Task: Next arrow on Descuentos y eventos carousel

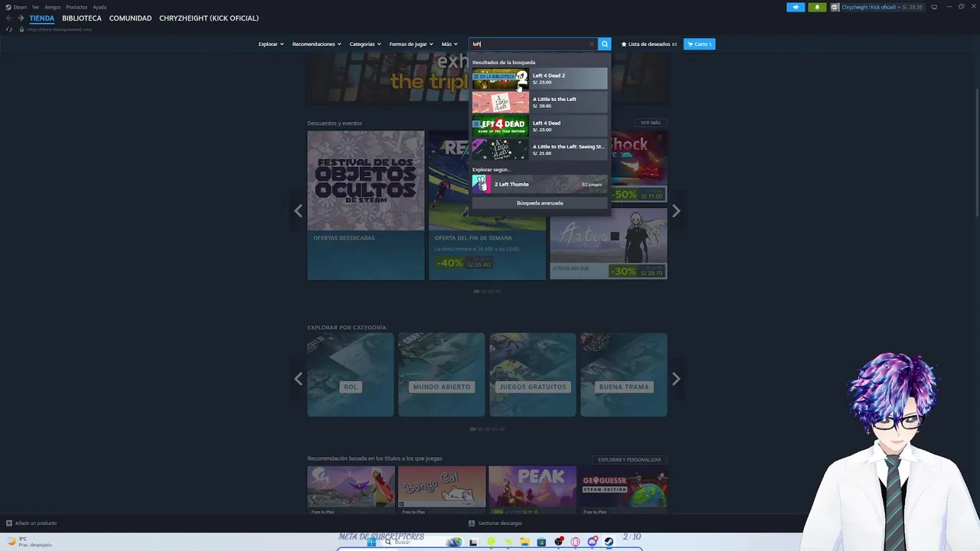Action: pyautogui.click(x=676, y=211)
